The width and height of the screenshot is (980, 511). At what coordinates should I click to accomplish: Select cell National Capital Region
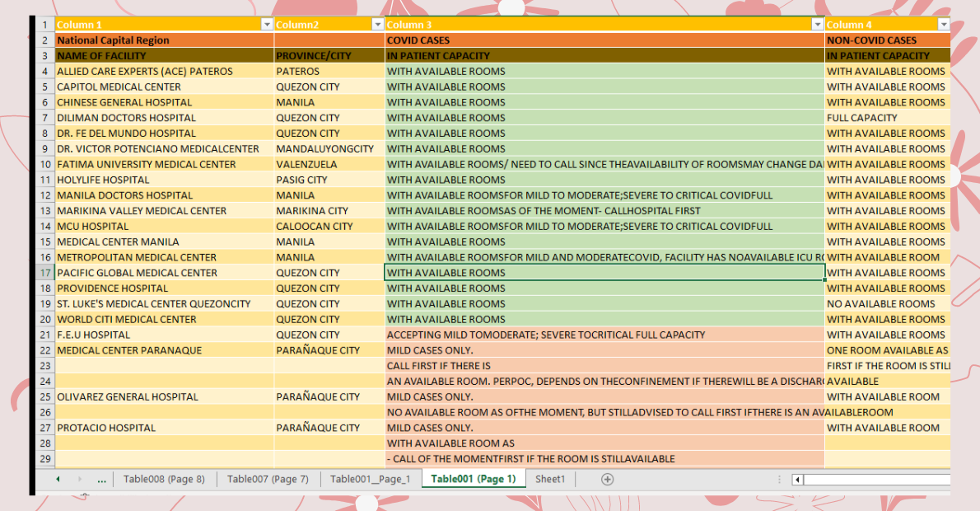(165, 40)
